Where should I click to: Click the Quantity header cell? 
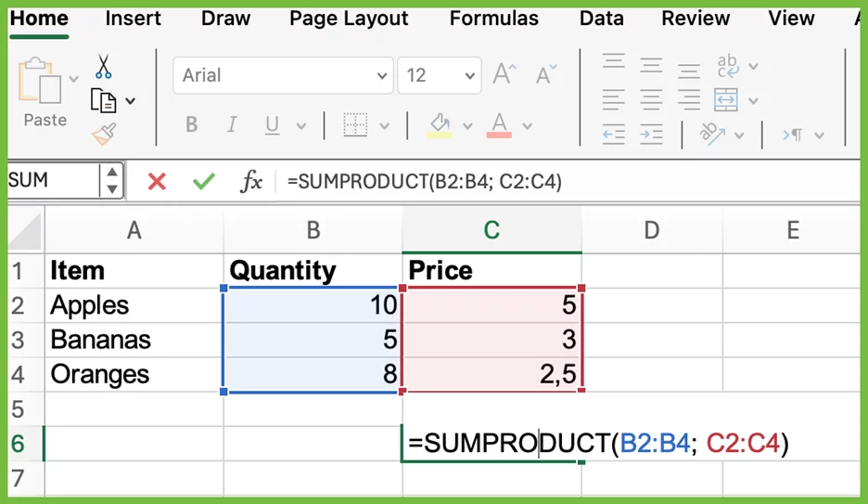(x=313, y=270)
